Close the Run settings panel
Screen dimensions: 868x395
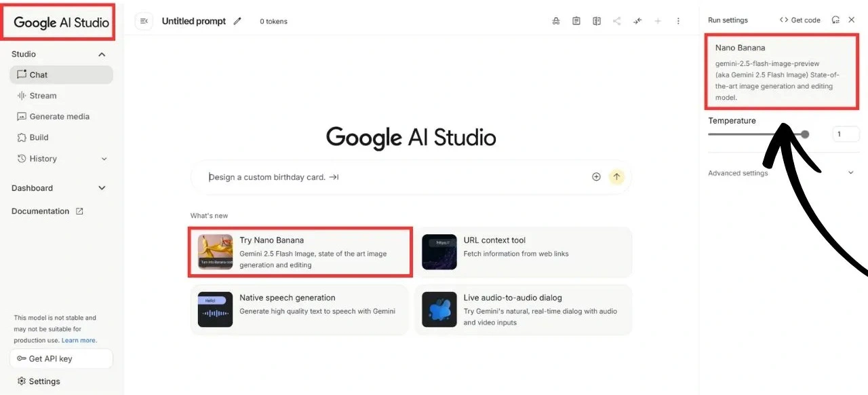[852, 20]
